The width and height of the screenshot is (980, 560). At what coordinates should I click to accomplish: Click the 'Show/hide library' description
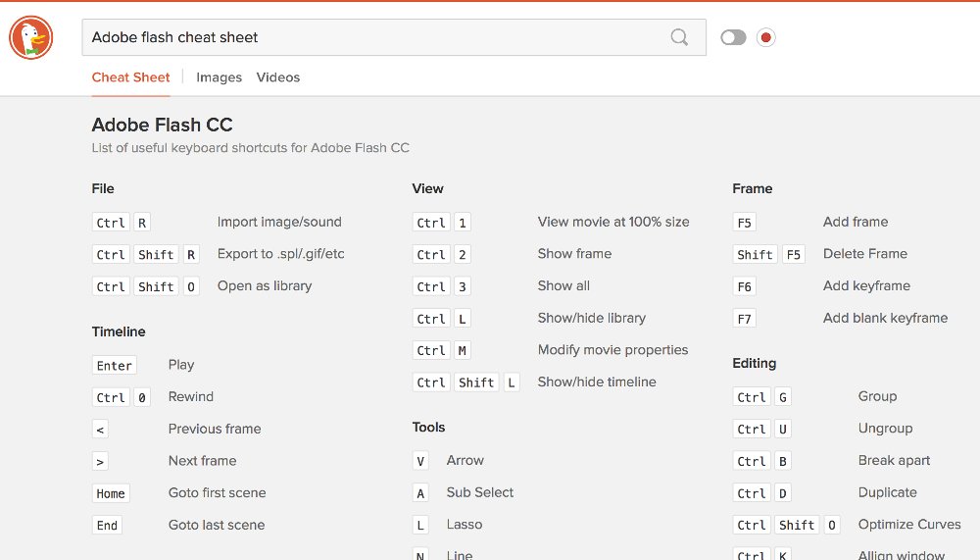click(x=591, y=318)
